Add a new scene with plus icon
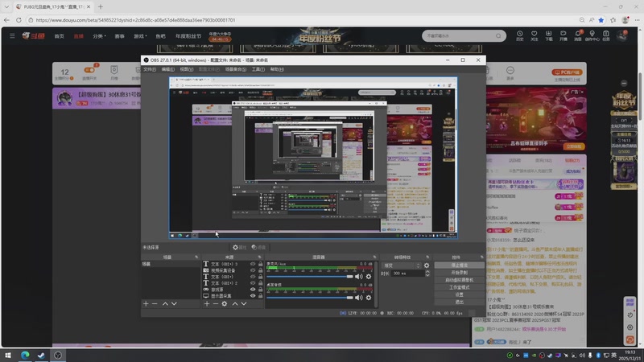The width and height of the screenshot is (644, 362). (146, 304)
